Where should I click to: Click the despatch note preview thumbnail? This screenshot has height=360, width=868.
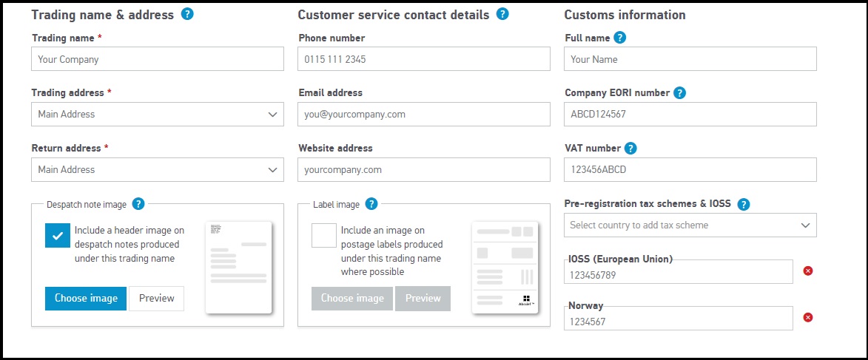click(238, 267)
